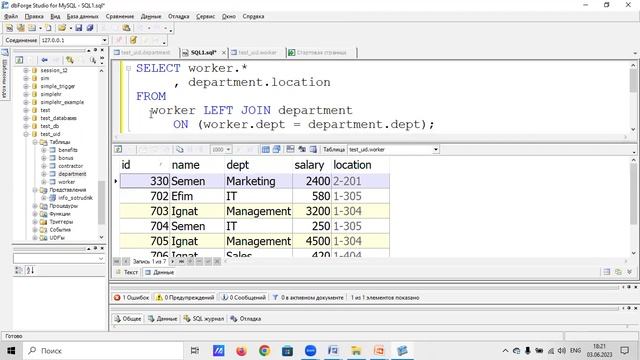Open Chrome from the taskbar
The image size is (640, 360).
pos(264,351)
